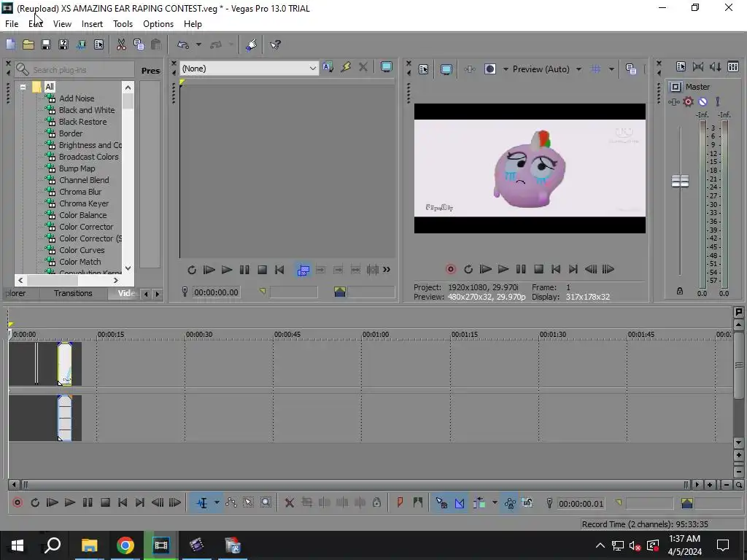Select the Zoom edit tool in the bottom toolbar
The width and height of the screenshot is (747, 560).
266,502
